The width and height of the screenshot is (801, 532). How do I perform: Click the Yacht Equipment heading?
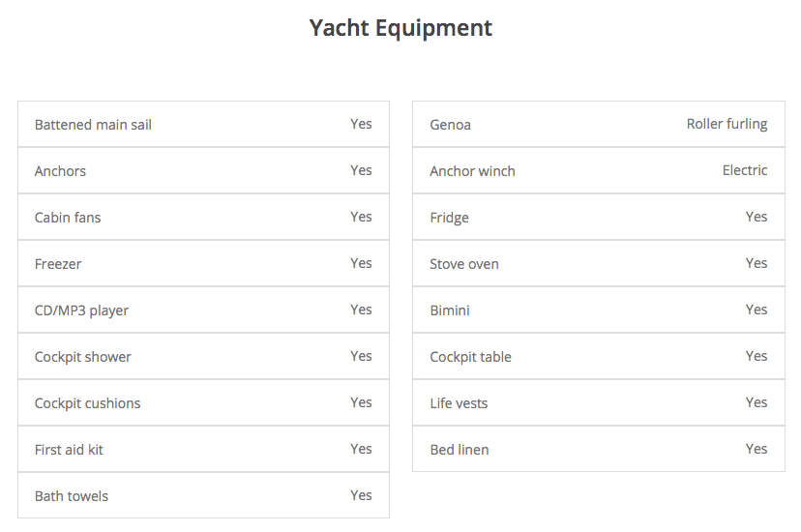pos(400,28)
